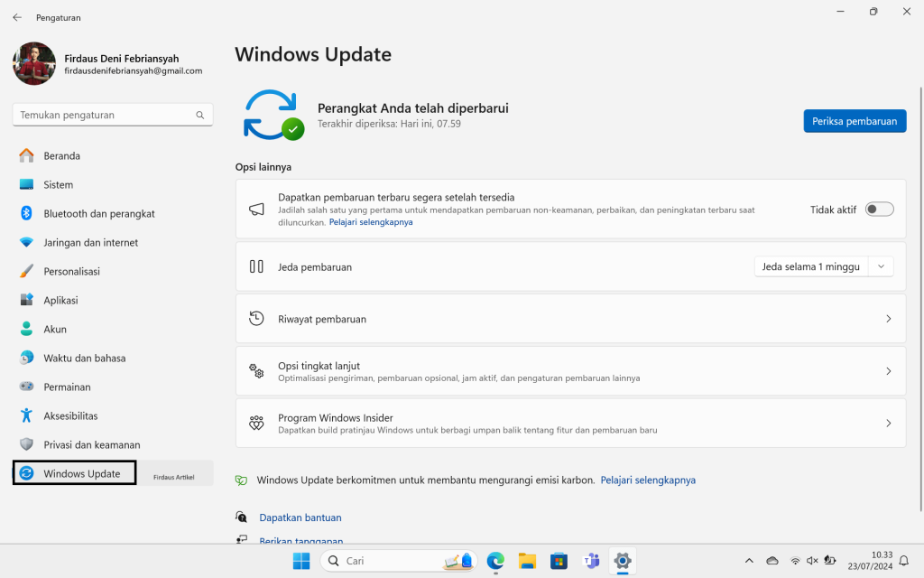Open Microsoft Teams from the taskbar
Viewport: 924px width, 578px height.
(591, 561)
